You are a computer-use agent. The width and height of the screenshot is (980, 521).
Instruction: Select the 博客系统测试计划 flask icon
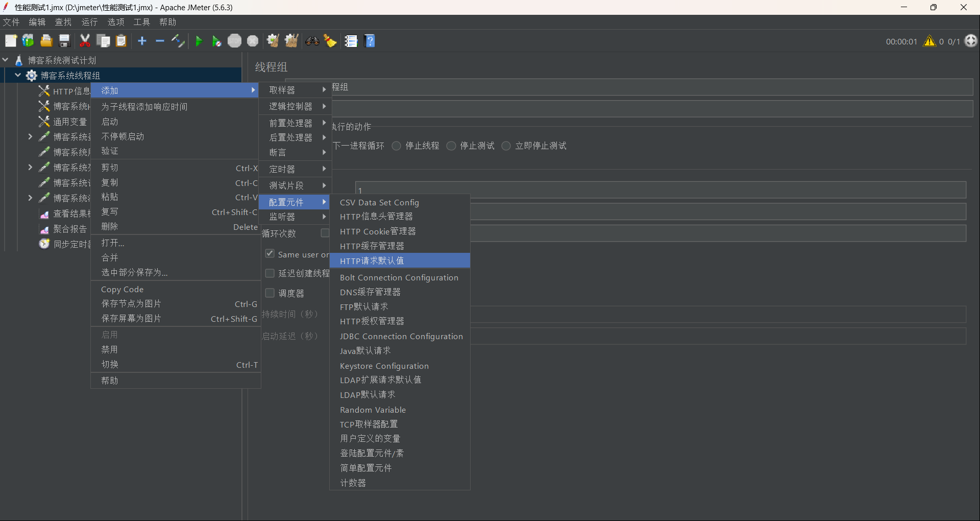pyautogui.click(x=19, y=60)
